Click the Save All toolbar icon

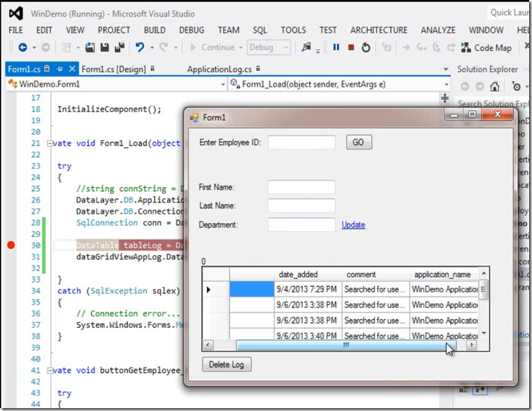coord(119,47)
